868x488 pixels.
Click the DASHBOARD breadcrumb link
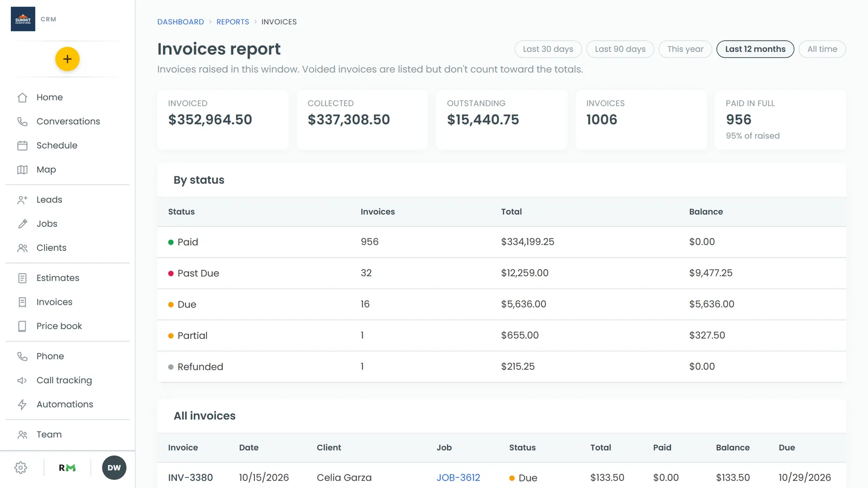click(181, 22)
